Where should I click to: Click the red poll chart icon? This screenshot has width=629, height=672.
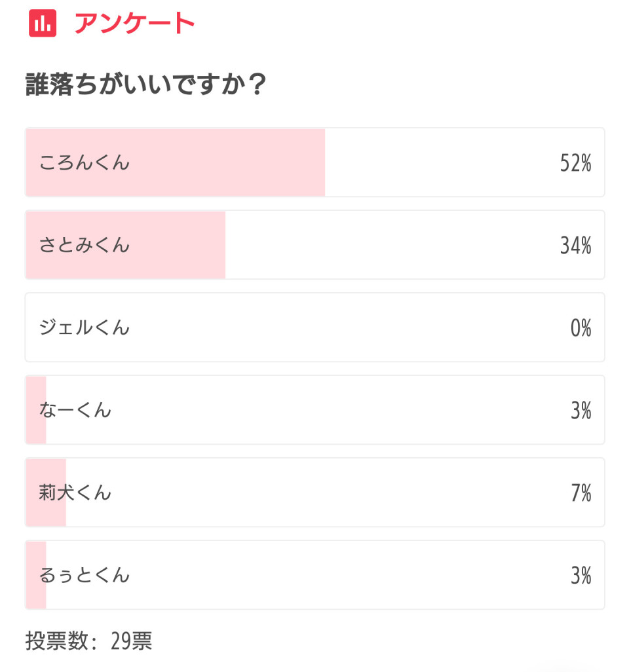coord(43,23)
